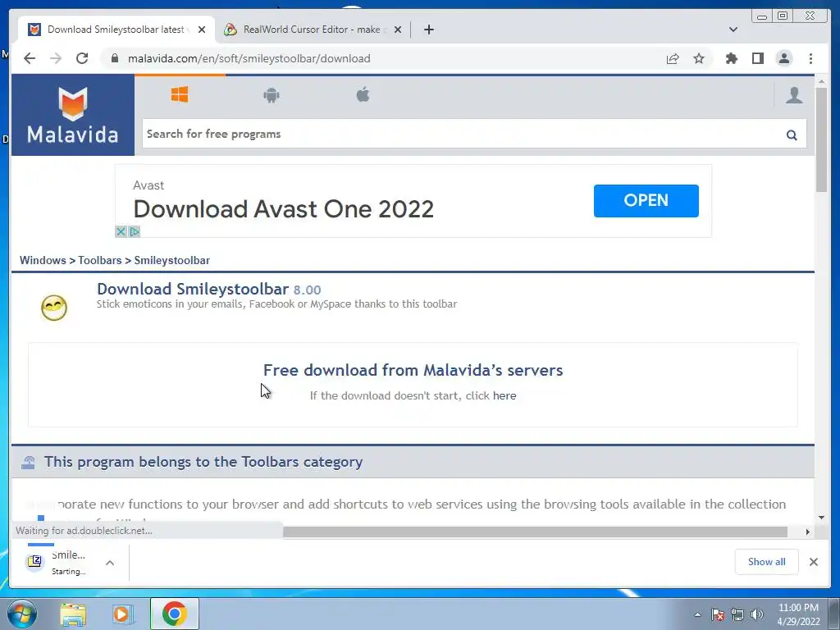Click the AdChoices triangle icon
840x630 pixels.
(x=135, y=231)
